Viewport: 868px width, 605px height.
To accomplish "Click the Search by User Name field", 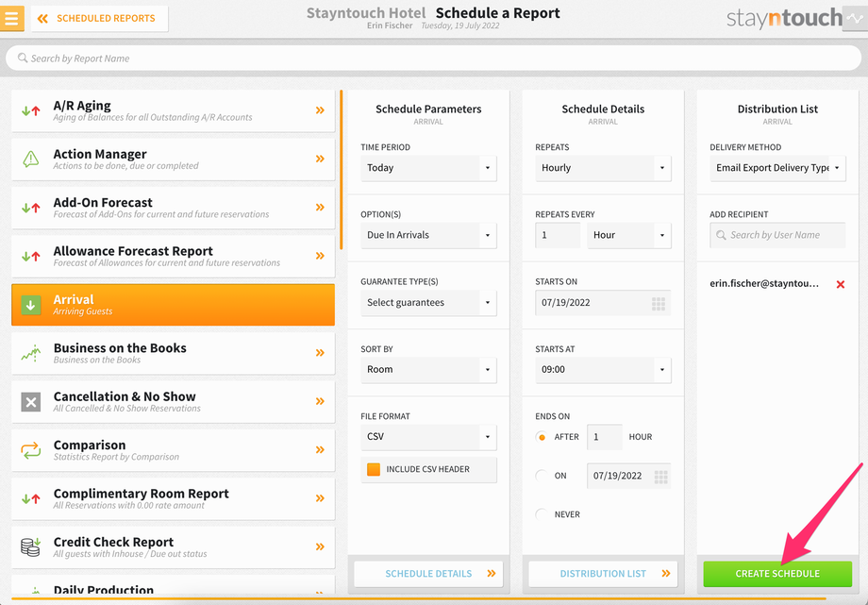I will click(x=777, y=235).
